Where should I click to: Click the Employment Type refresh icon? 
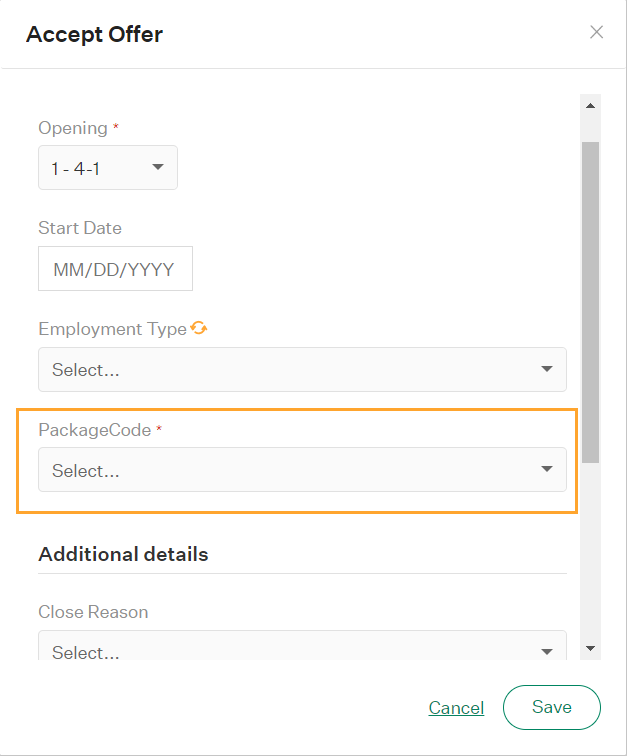point(199,328)
